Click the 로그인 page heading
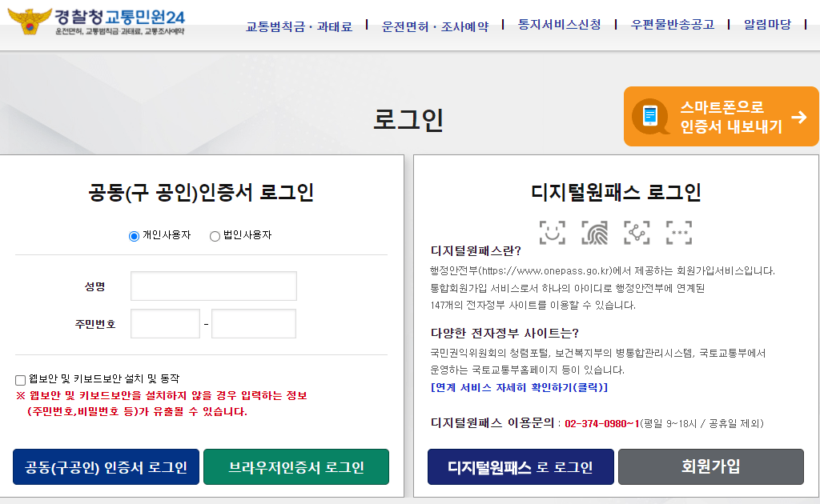Image resolution: width=820 pixels, height=504 pixels. tap(408, 120)
